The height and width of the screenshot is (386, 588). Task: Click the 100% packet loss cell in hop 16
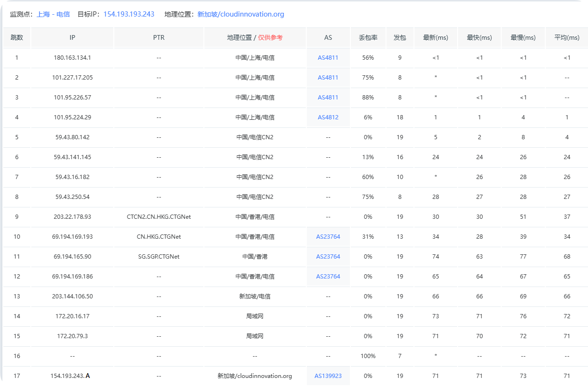coord(368,356)
